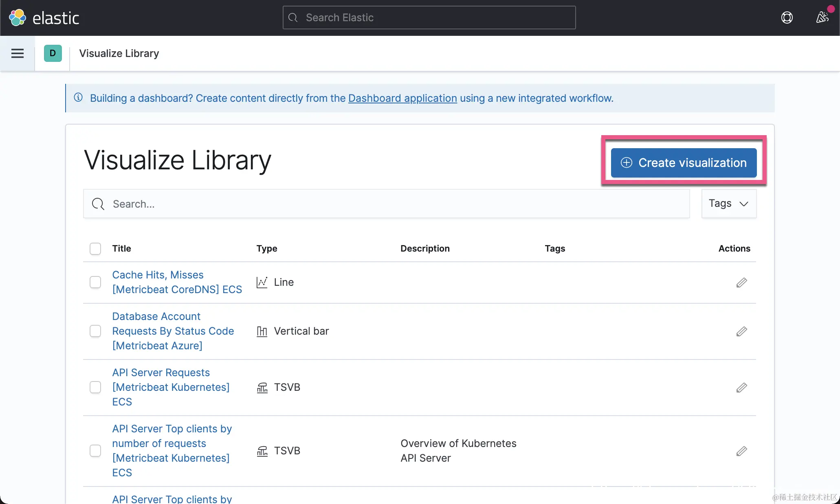Screen dimensions: 840x504
Task: Edit Database Account Requests visualization pencil
Action: (x=741, y=331)
